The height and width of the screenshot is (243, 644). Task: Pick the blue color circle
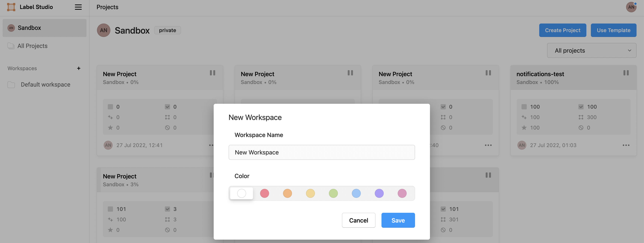coord(356,193)
